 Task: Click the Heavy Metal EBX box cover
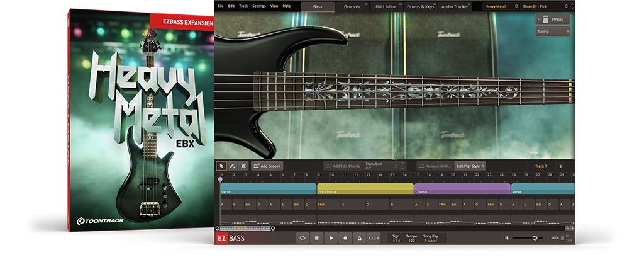pyautogui.click(x=141, y=119)
